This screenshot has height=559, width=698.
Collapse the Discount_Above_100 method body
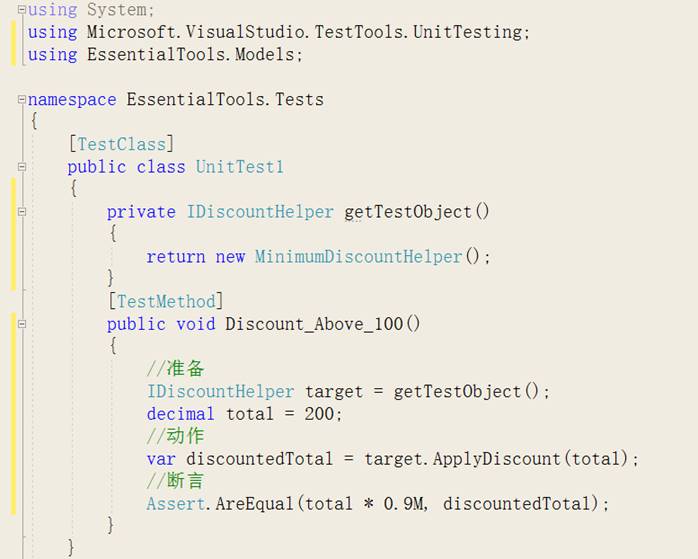click(22, 324)
